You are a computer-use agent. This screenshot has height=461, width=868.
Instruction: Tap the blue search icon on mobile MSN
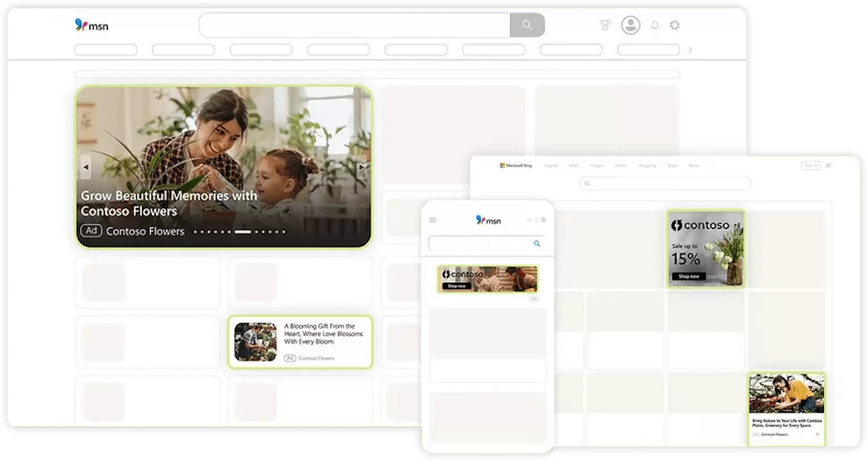click(x=537, y=244)
